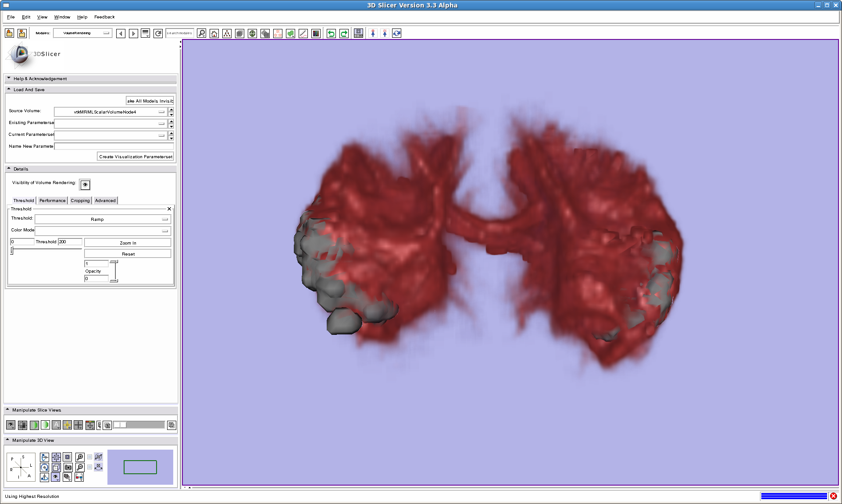Toggle the Visibility of Volume Rendering eye

point(85,185)
